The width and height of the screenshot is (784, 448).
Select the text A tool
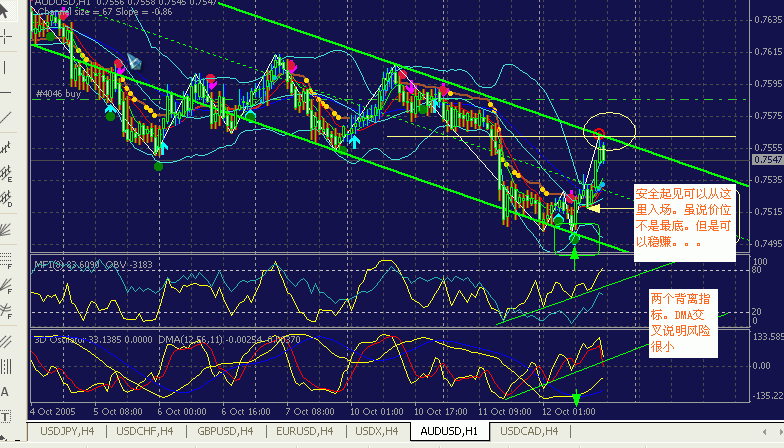point(5,392)
